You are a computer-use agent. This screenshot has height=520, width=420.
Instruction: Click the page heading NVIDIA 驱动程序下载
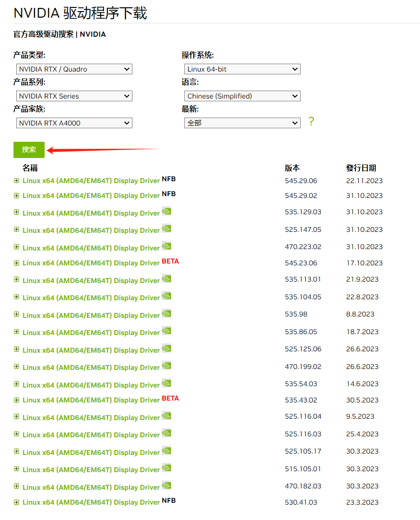(80, 13)
